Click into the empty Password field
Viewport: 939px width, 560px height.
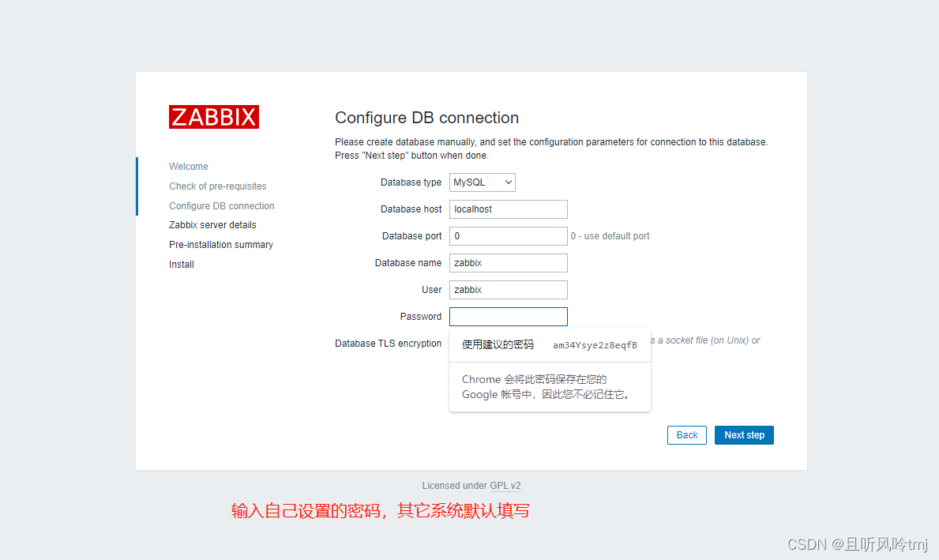click(x=509, y=316)
